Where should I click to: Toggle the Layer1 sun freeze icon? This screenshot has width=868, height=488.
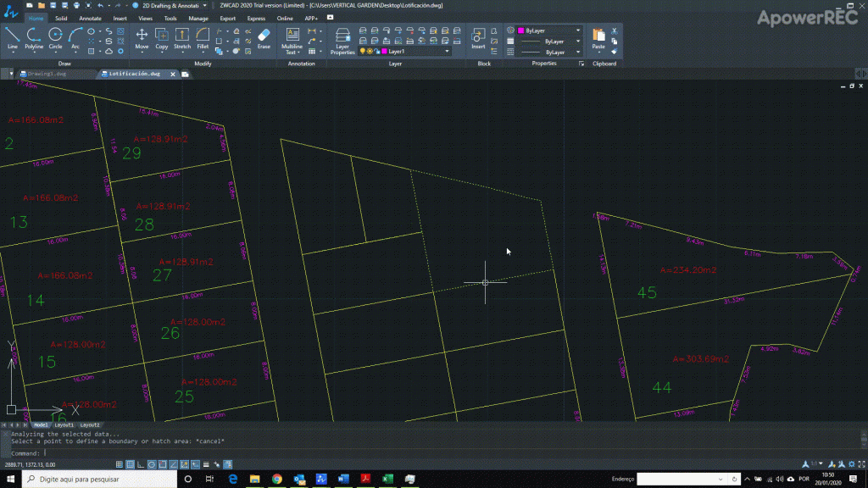pos(370,52)
